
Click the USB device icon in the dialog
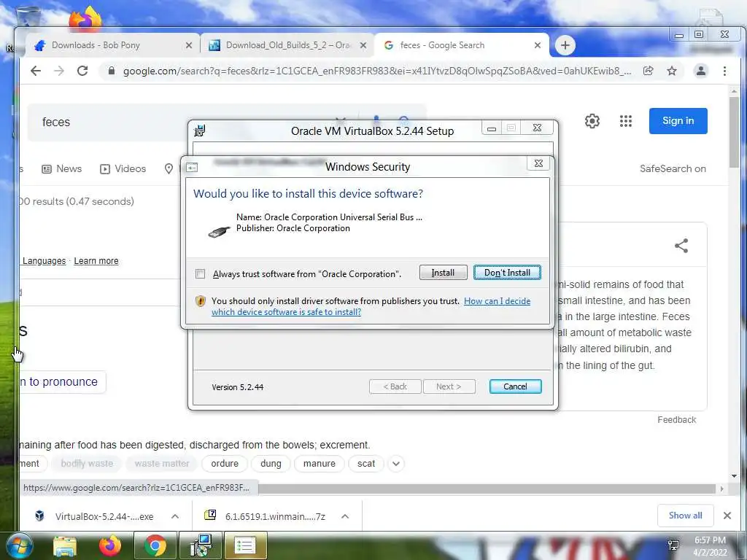point(219,231)
